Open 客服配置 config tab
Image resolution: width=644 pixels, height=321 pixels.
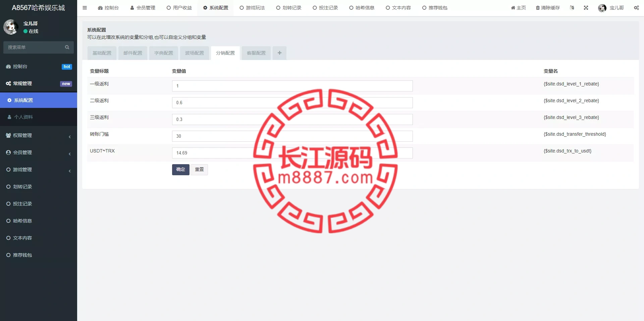tap(256, 53)
